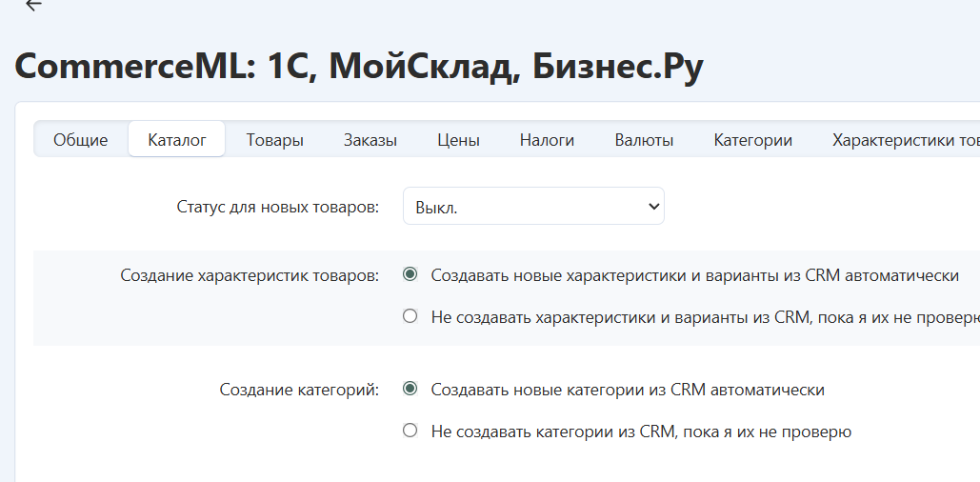Click the 'Создание характеристик товаров' label
This screenshot has width=980, height=482.
point(250,275)
